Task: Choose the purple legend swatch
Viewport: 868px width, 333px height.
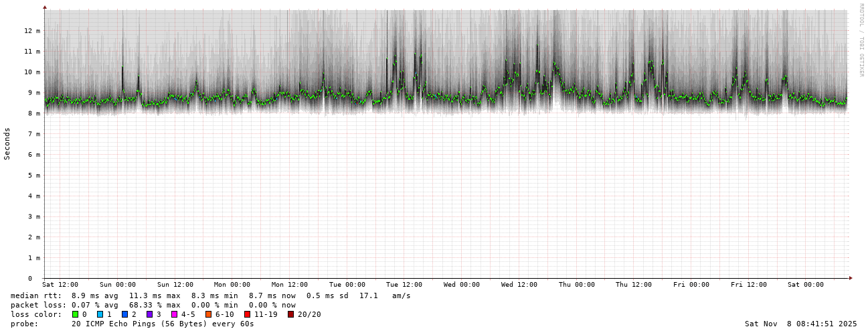Action: click(149, 314)
